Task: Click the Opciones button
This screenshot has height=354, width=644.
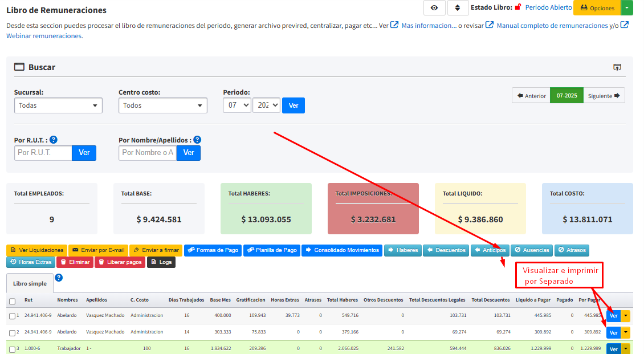Action: coord(598,8)
